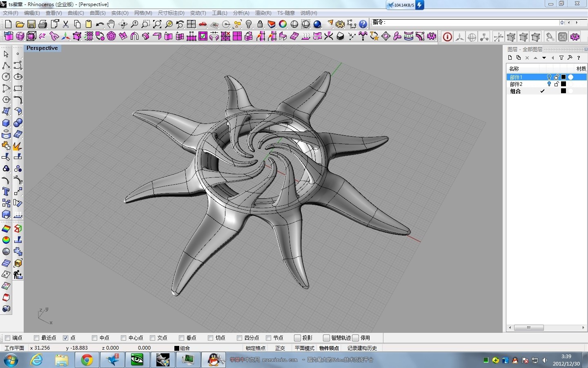
Task: Open the 说明(H) help menu
Action: pyautogui.click(x=309, y=13)
